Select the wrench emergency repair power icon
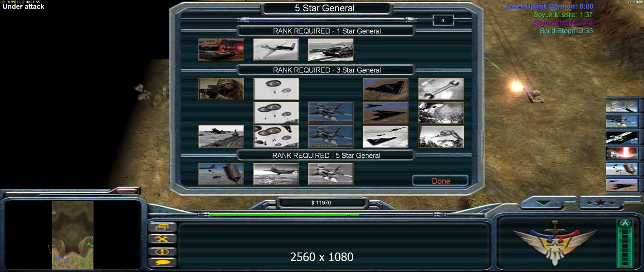This screenshot has height=272, width=644. [x=441, y=89]
